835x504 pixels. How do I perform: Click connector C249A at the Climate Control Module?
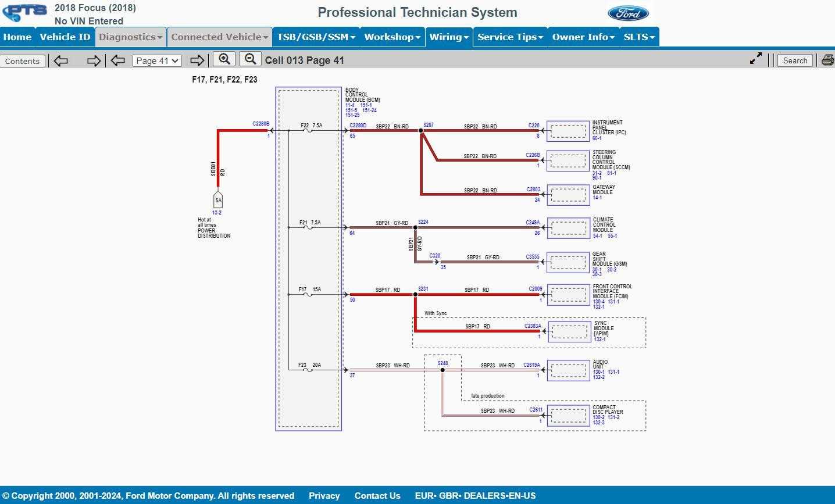point(533,223)
